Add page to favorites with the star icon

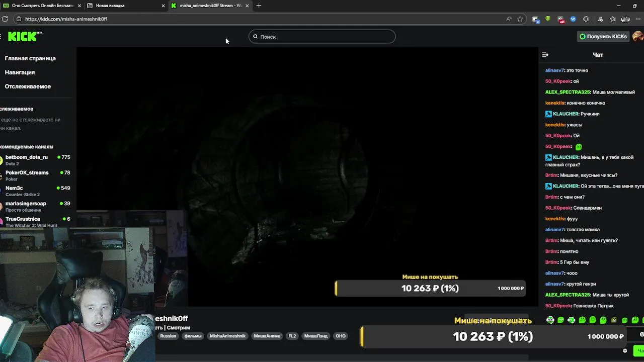click(520, 19)
